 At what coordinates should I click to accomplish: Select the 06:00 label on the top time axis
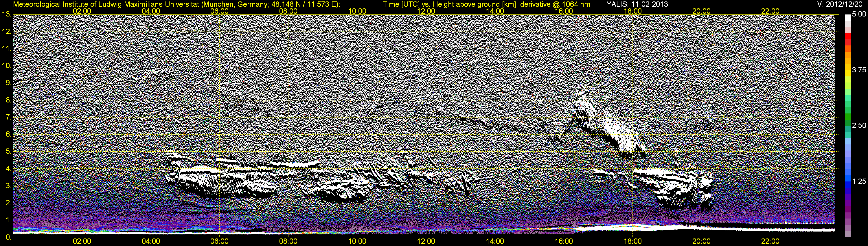(x=220, y=11)
